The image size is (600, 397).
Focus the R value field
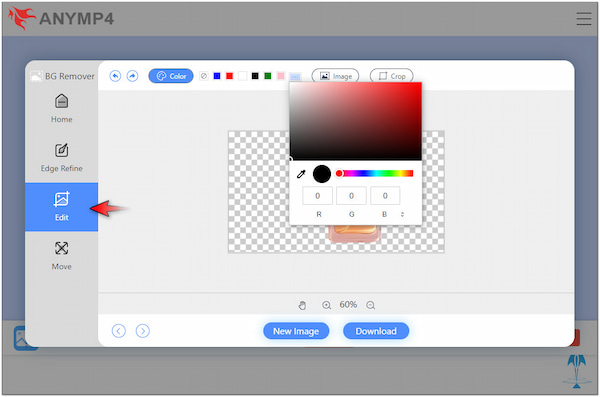tap(318, 196)
